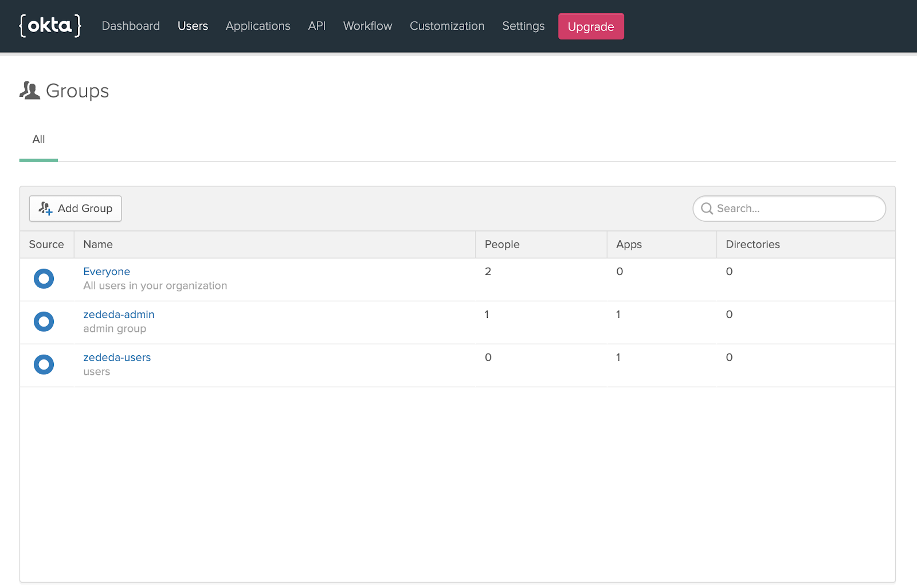Open the API menu
Image resolution: width=917 pixels, height=588 pixels.
click(x=317, y=26)
